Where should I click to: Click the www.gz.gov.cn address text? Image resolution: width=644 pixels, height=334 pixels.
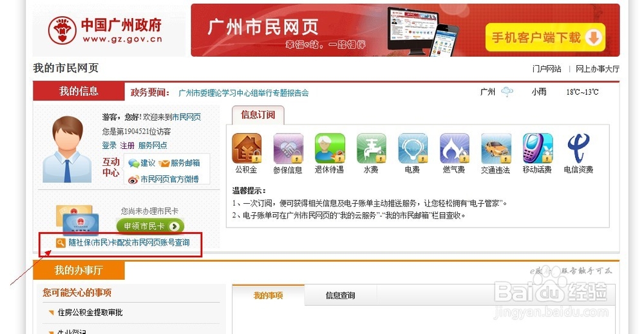[x=122, y=39]
